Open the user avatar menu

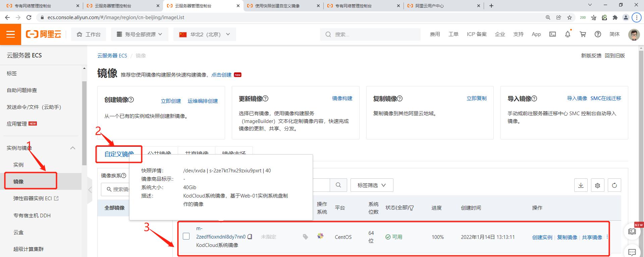pyautogui.click(x=634, y=34)
